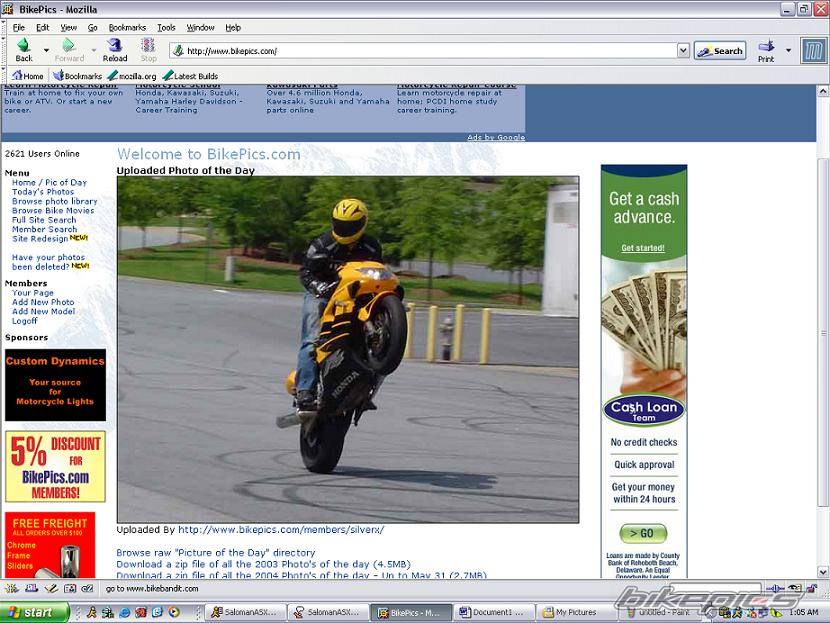Image resolution: width=830 pixels, height=623 pixels.
Task: Click the Home icon in personal toolbar
Action: (28, 76)
